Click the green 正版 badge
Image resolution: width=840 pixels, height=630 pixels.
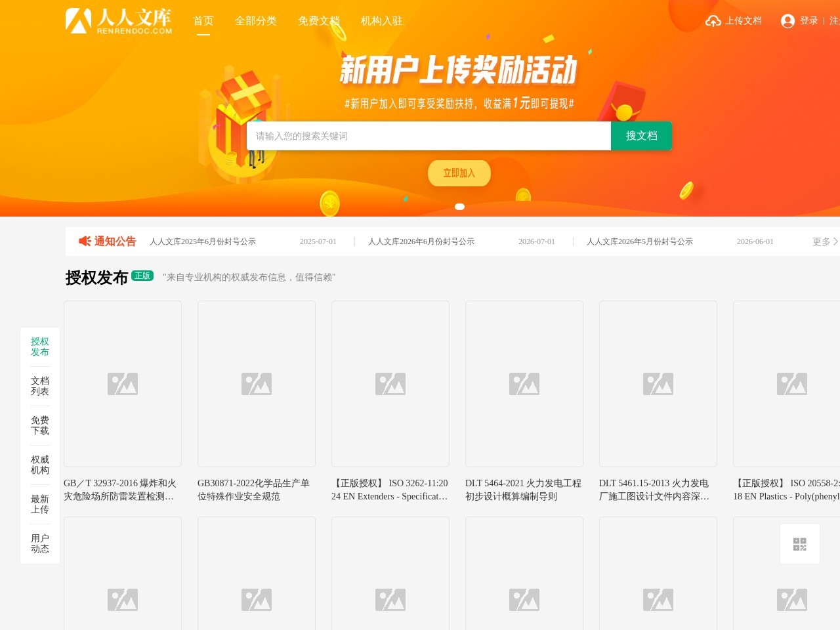click(142, 276)
